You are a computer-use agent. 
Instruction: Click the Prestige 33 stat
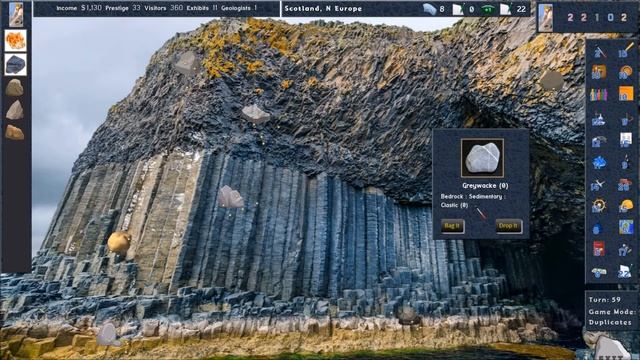pyautogui.click(x=123, y=8)
